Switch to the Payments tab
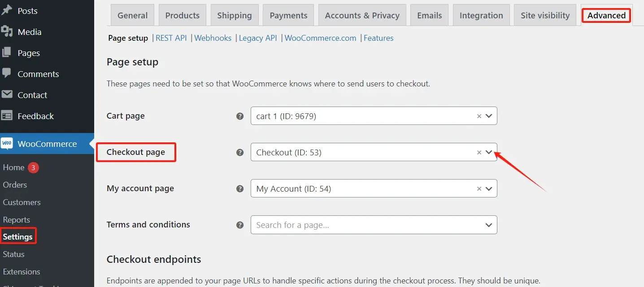This screenshot has height=287, width=644. point(288,16)
